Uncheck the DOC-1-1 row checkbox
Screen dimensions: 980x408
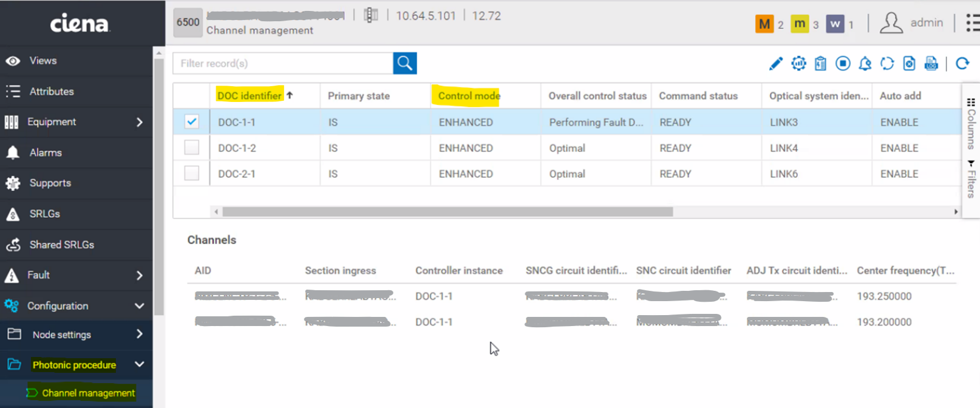pos(191,122)
